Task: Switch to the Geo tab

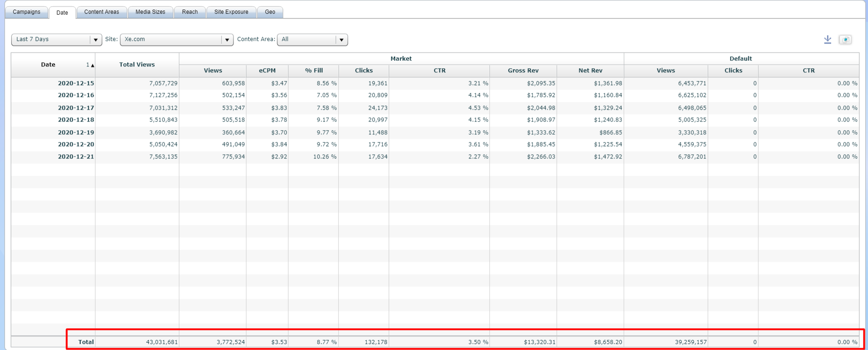Action: coord(270,12)
